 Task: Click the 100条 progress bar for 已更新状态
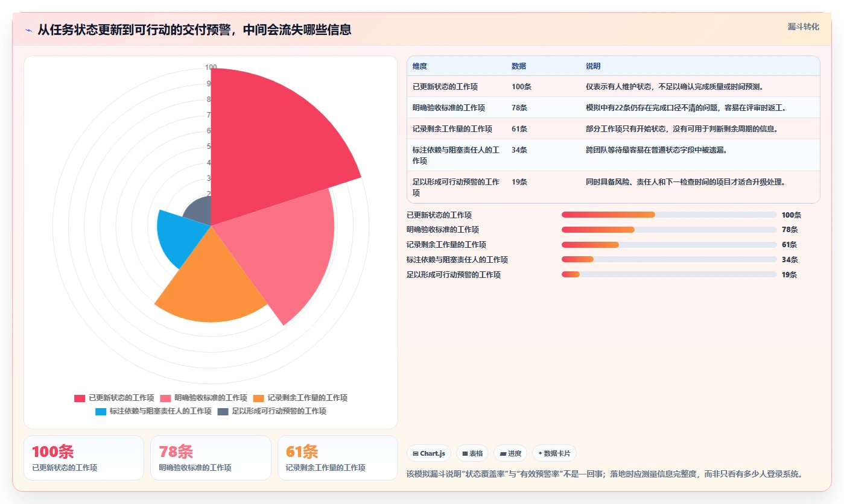[x=669, y=215]
